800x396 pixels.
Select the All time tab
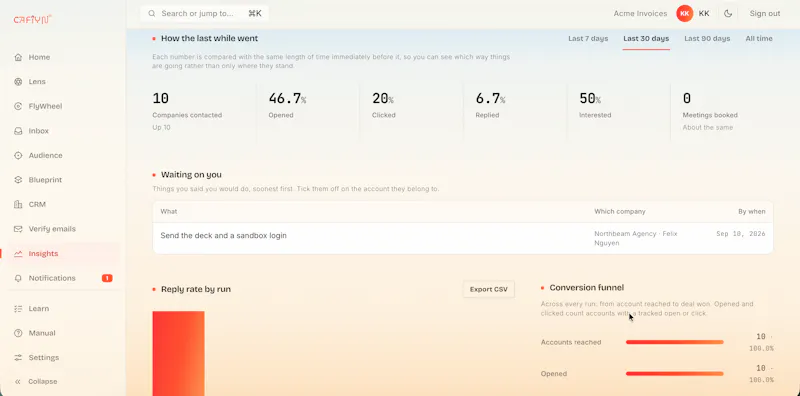pyautogui.click(x=759, y=39)
